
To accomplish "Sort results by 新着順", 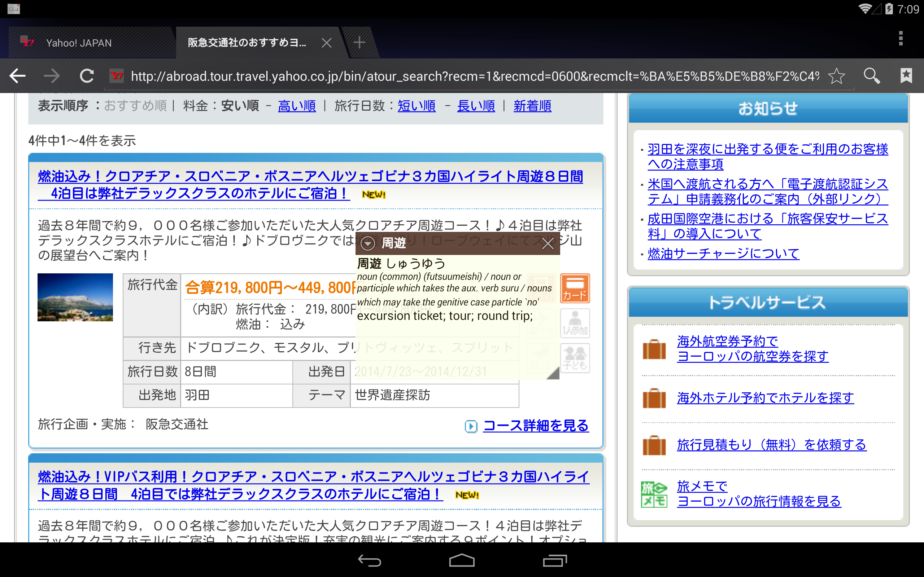I will [532, 106].
